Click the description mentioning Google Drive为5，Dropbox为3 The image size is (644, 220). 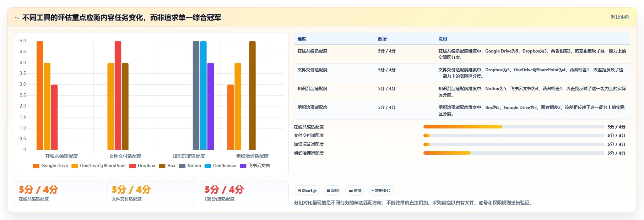[532, 54]
